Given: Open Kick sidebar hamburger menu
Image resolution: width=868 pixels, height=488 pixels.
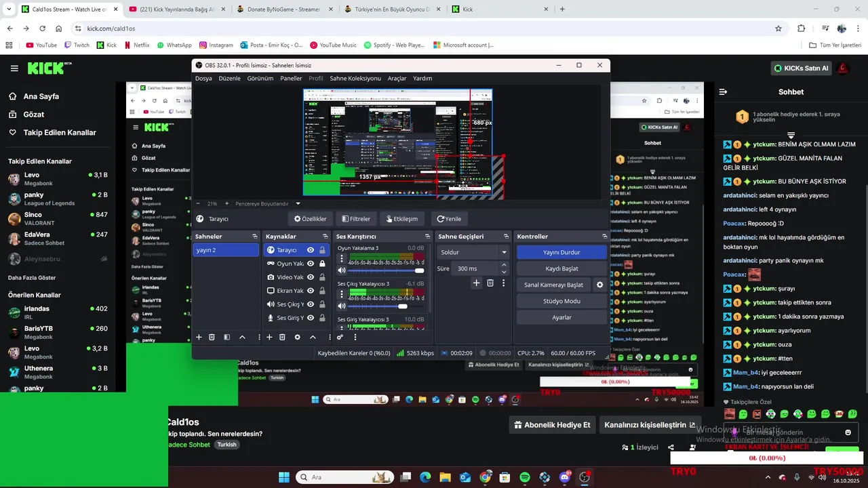Looking at the screenshot, I should coord(14,68).
